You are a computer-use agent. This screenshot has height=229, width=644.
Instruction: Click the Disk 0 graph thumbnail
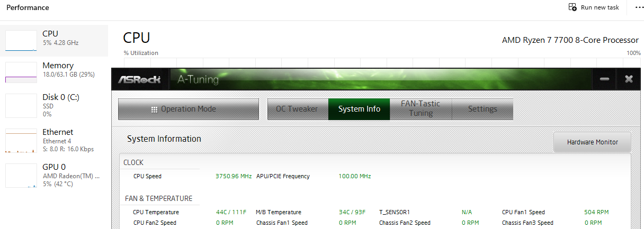[x=21, y=106]
